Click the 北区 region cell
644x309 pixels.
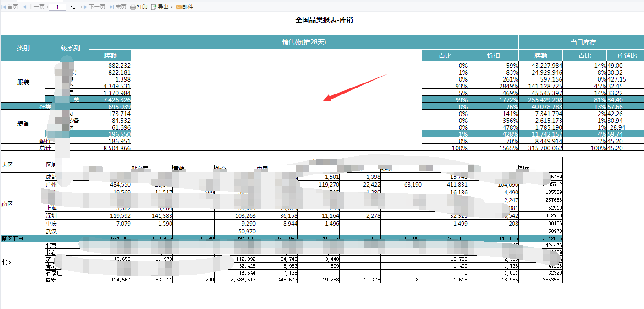pos(8,263)
